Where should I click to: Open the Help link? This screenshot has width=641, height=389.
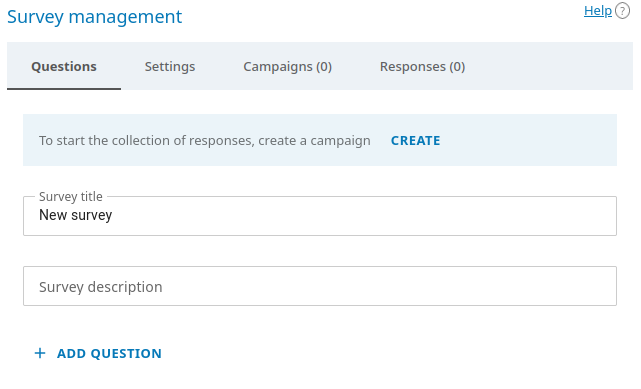(598, 11)
